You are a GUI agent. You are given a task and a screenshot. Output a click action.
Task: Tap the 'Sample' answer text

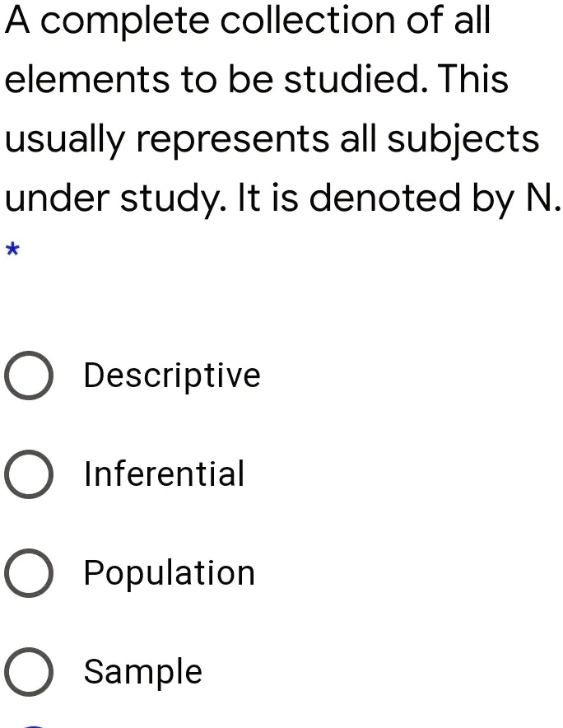[143, 672]
